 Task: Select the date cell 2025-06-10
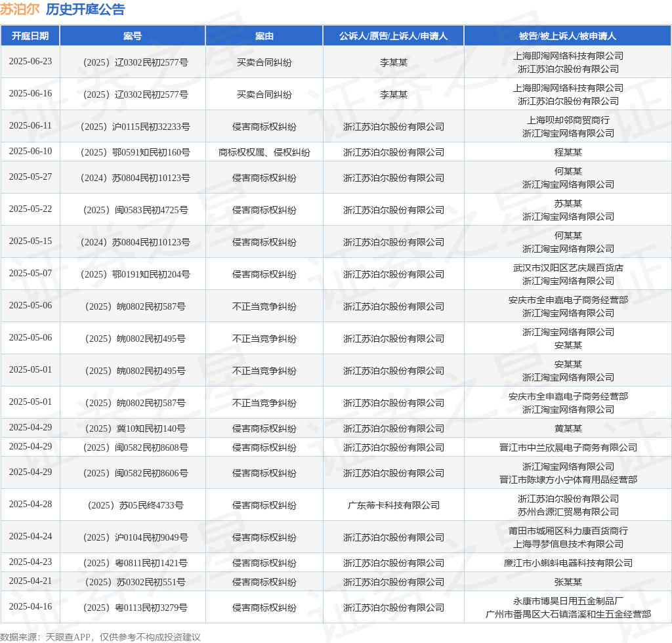[x=30, y=151]
